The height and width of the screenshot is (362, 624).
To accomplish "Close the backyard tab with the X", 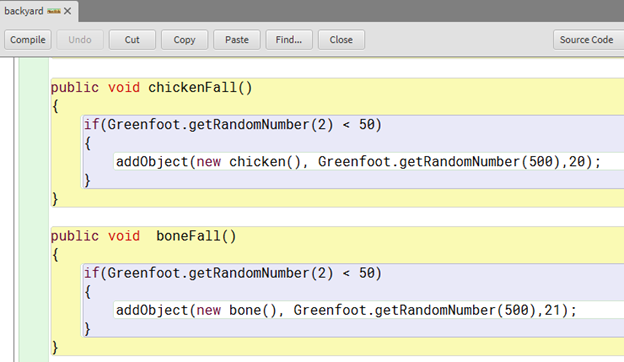I will 68,11.
